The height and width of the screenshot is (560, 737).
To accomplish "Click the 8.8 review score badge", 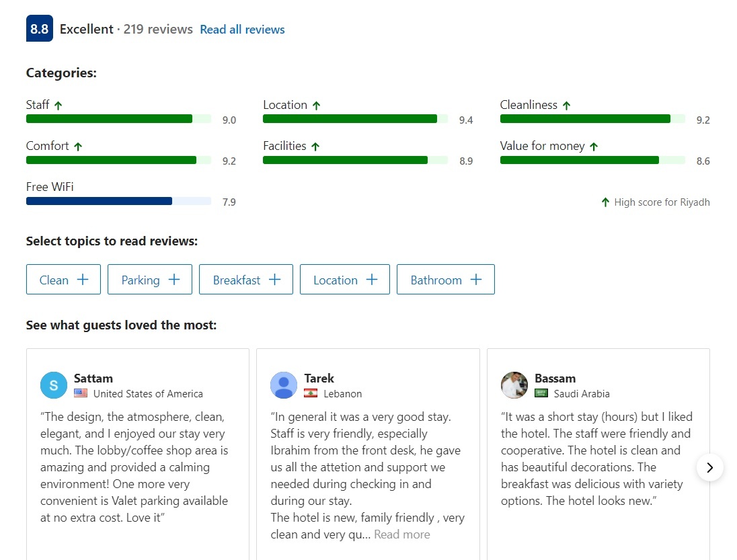I will pos(39,29).
